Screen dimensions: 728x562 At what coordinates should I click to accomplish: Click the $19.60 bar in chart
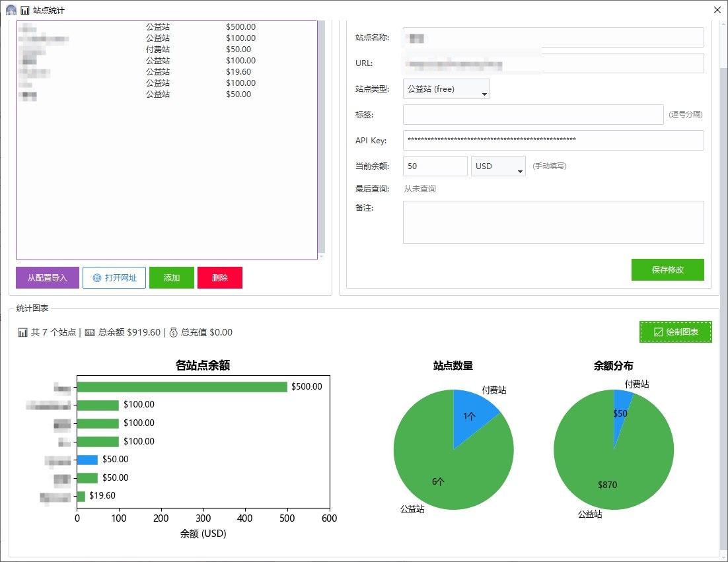pos(81,496)
